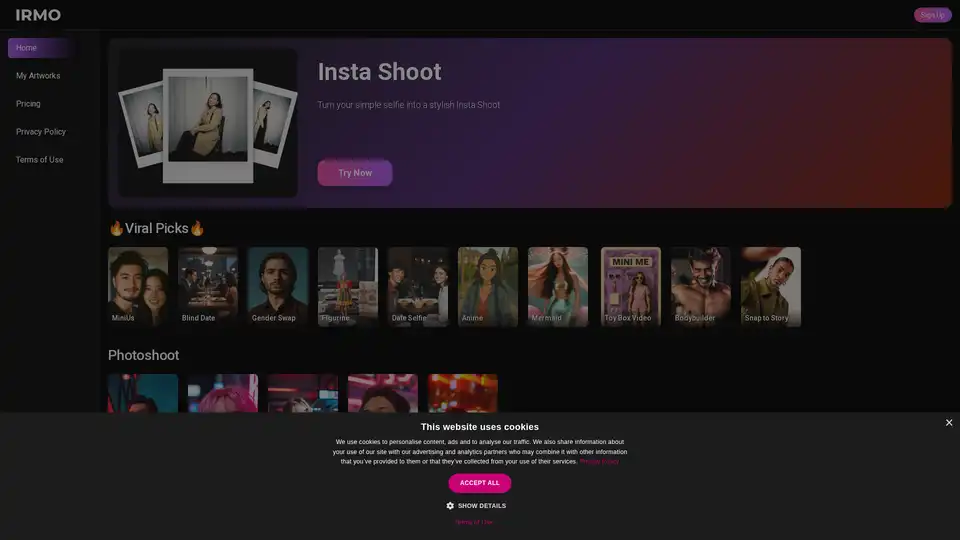This screenshot has height=540, width=960.
Task: Pick the Mermaid effect card
Action: click(x=558, y=287)
